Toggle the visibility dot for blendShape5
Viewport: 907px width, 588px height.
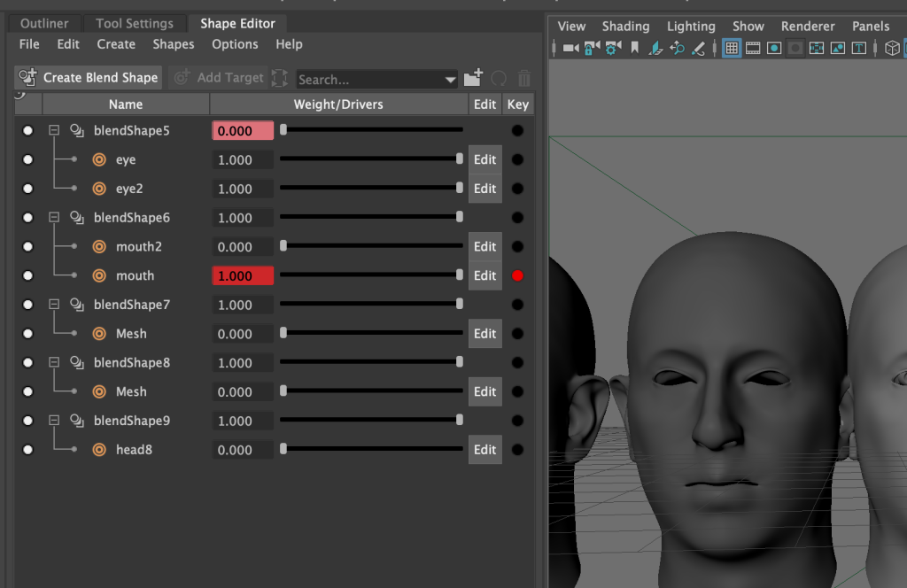[x=27, y=131]
